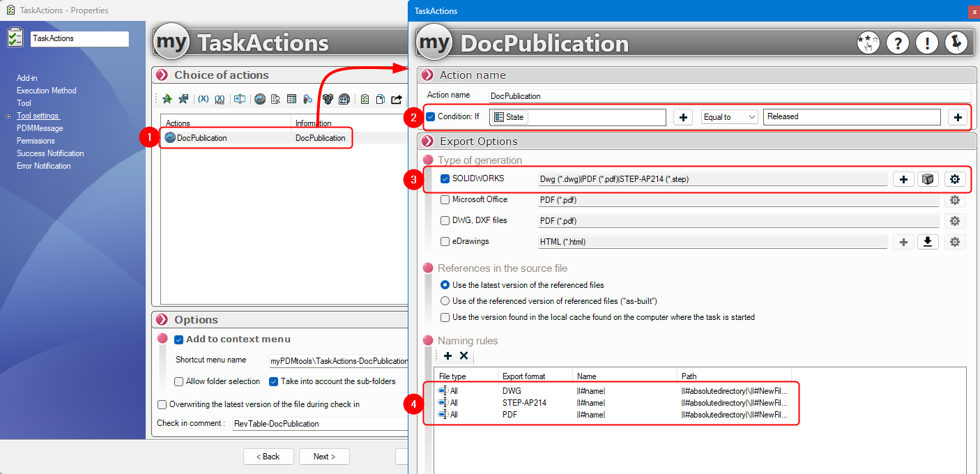This screenshot has width=980, height=474.
Task: Click the download arrow icon in eDrawings row
Action: [928, 242]
